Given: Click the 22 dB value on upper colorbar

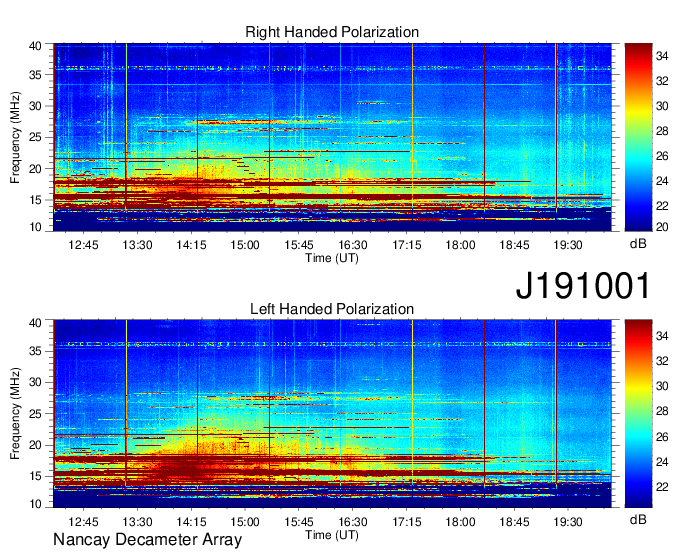Looking at the screenshot, I should tap(662, 206).
